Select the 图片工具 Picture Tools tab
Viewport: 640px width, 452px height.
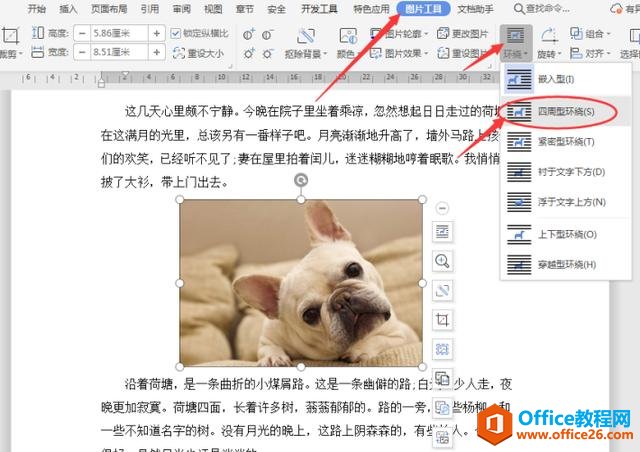[x=423, y=9]
